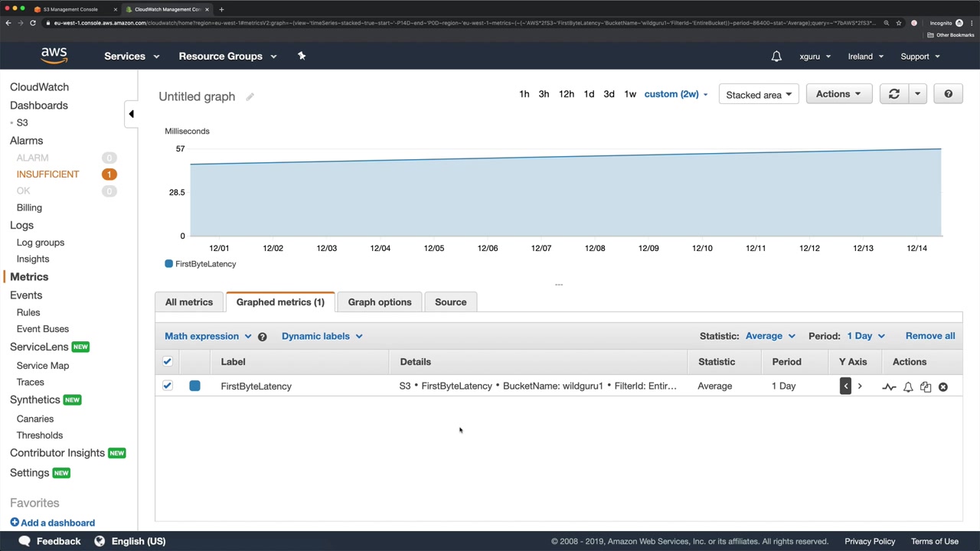Image resolution: width=980 pixels, height=551 pixels.
Task: Collapse the CloudWatch side navigation panel
Action: (x=131, y=114)
